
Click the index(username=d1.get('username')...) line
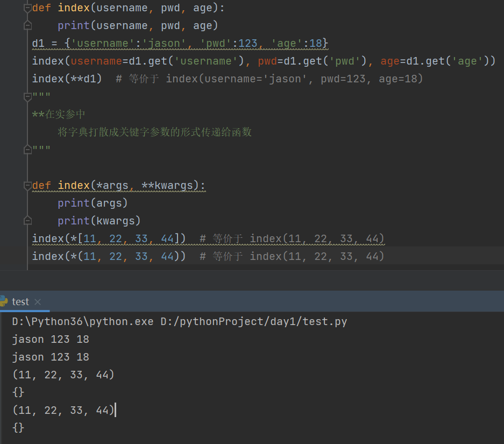[264, 61]
